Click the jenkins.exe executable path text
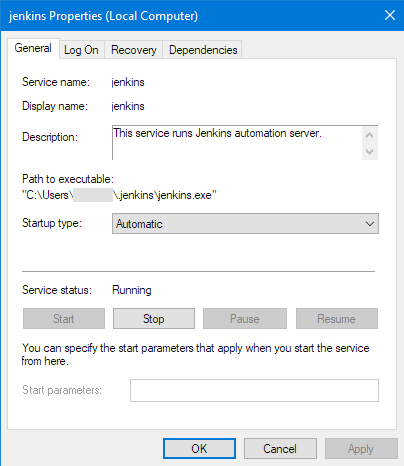Screen dimensions: 404x466 pos(119,195)
